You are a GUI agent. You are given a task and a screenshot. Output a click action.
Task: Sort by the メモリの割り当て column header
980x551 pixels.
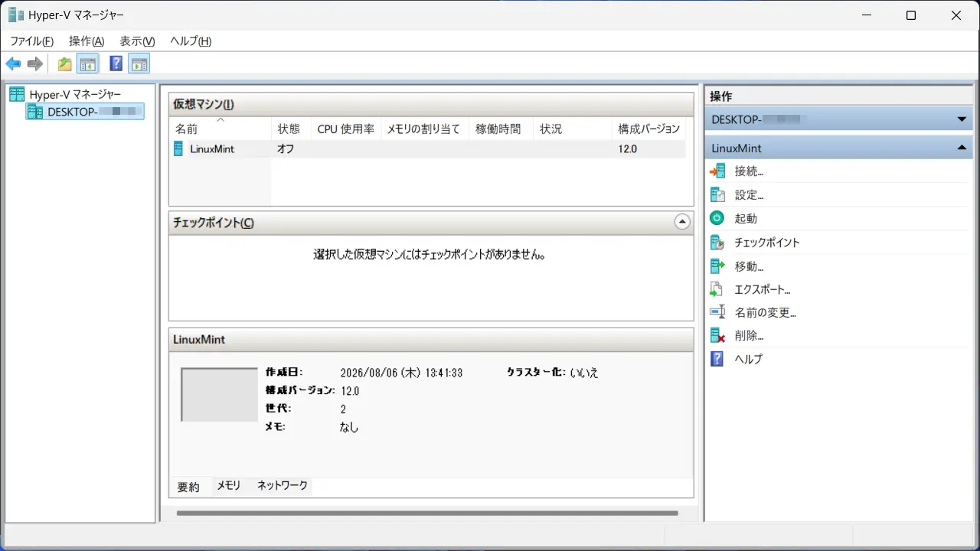point(425,129)
